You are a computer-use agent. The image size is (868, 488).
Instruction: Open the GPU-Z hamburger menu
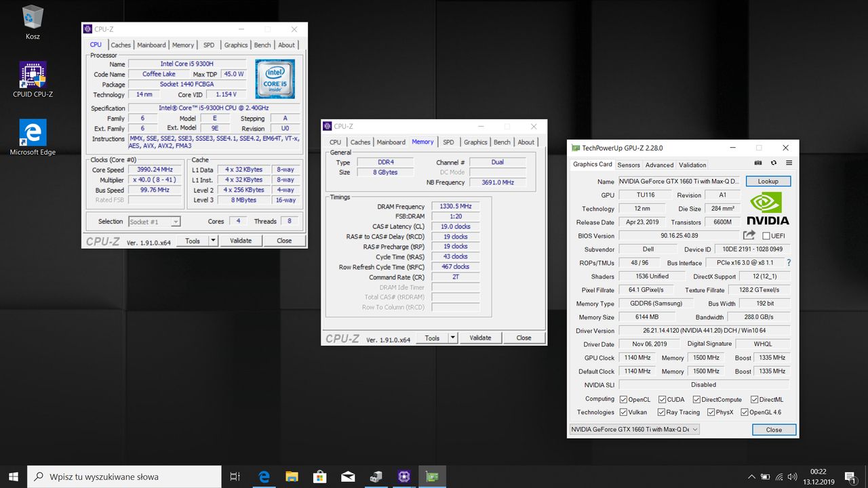click(789, 163)
